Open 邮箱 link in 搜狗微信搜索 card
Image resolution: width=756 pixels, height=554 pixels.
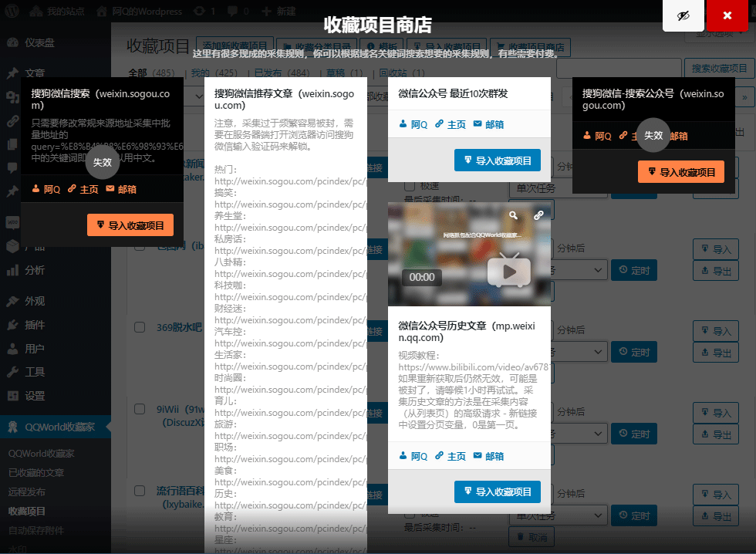click(121, 190)
